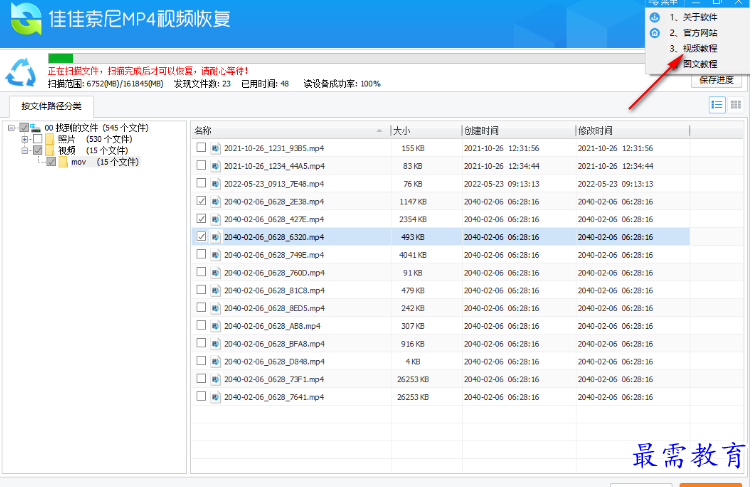Check the box for 2040-02-06_0628_D848.mp4
The height and width of the screenshot is (487, 754).
coord(201,361)
